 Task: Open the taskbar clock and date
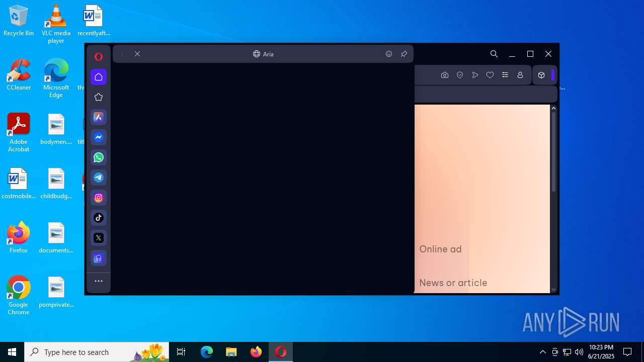point(601,352)
